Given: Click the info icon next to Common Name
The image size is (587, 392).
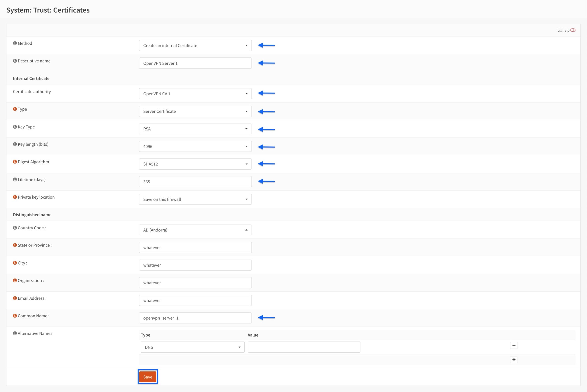Looking at the screenshot, I should (x=15, y=315).
